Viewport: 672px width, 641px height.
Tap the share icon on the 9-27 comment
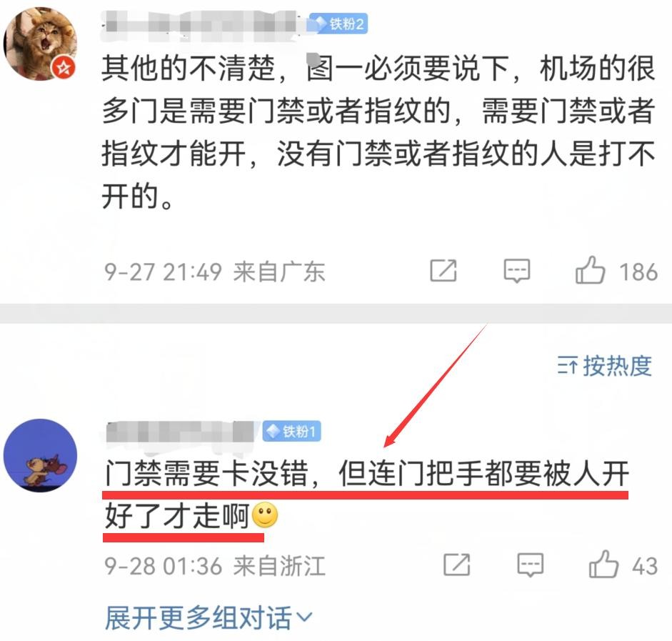(443, 271)
